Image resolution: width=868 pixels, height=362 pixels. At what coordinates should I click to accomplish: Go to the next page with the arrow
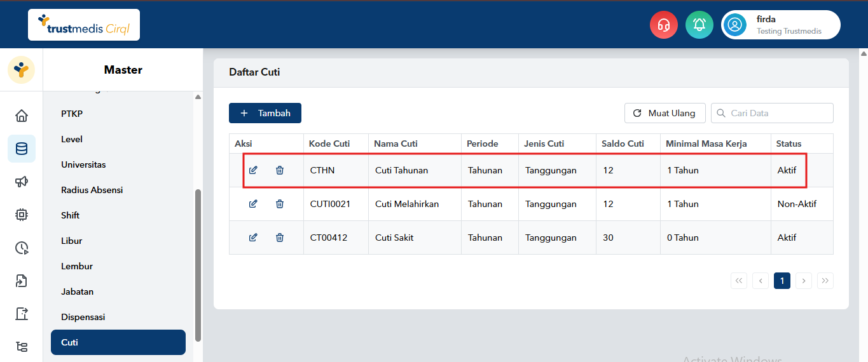point(804,281)
